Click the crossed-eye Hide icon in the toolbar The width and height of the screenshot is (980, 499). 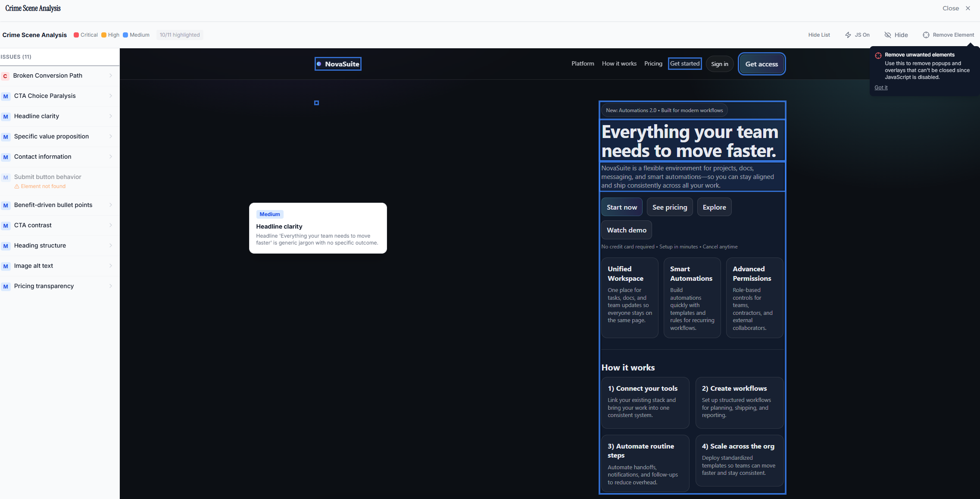click(887, 35)
